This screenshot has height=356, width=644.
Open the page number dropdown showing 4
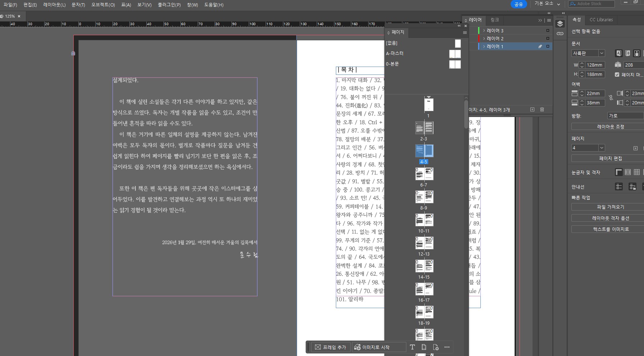point(601,148)
